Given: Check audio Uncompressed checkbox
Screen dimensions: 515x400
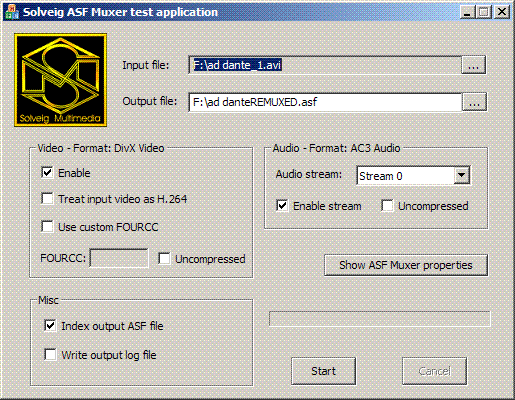Looking at the screenshot, I should (387, 206).
